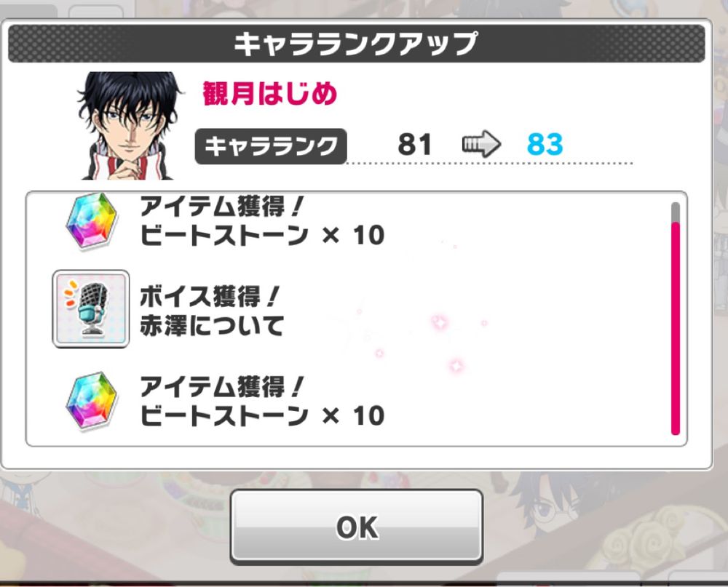The image size is (728, 587).
Task: Click the キャラランクアップ title bar
Action: [356, 44]
